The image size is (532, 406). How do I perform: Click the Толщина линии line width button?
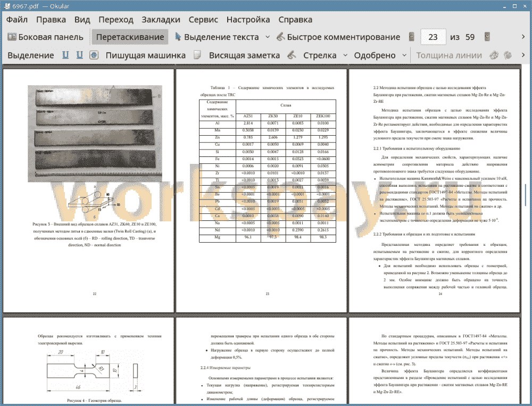pyautogui.click(x=449, y=55)
